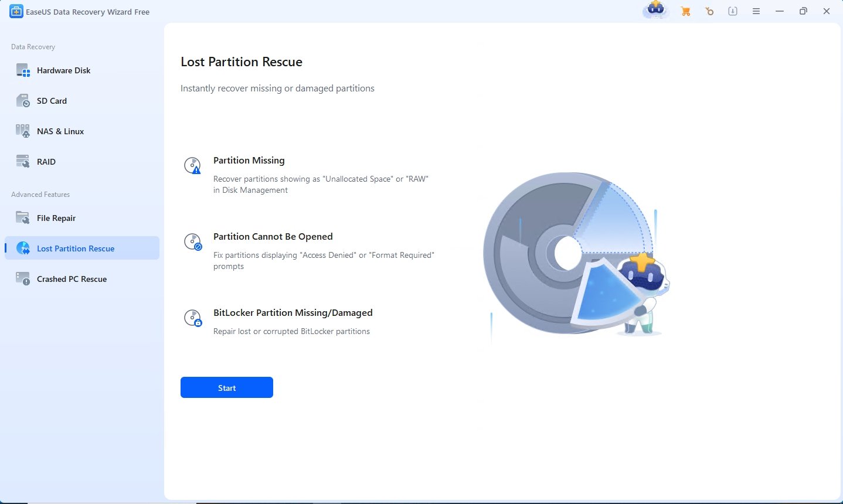This screenshot has width=843, height=504.
Task: Click the robot mascot avatar in title bar
Action: pyautogui.click(x=655, y=10)
